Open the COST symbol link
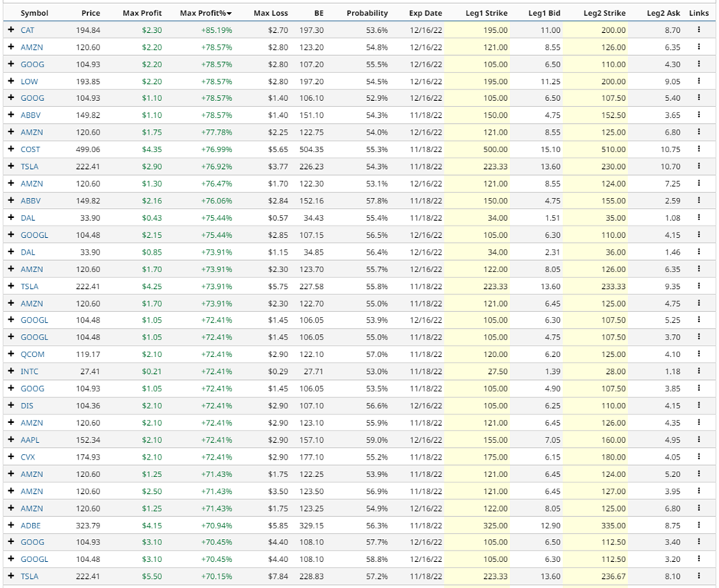This screenshot has width=719, height=588. pyautogui.click(x=31, y=149)
